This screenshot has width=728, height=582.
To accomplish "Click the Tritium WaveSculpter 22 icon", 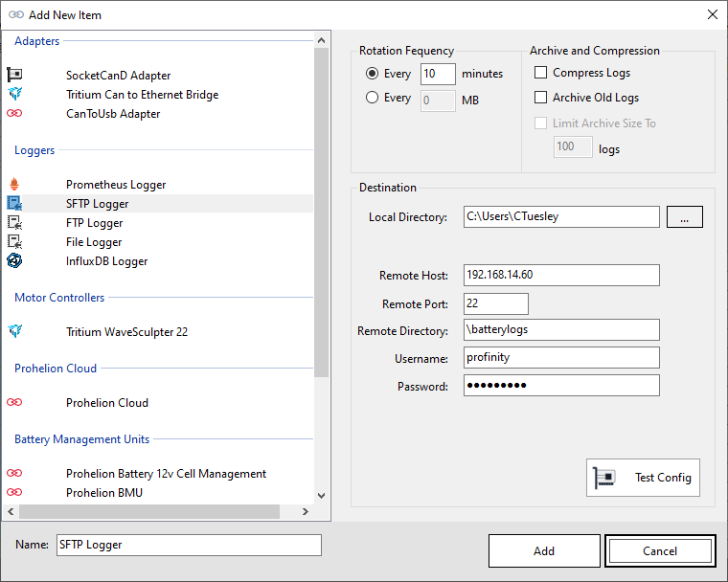I will (14, 331).
